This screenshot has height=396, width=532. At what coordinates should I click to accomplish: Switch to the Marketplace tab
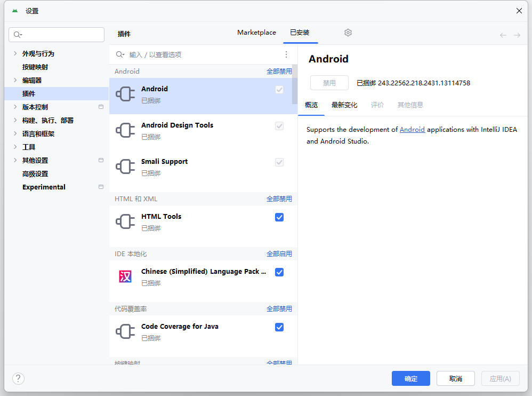coord(256,33)
